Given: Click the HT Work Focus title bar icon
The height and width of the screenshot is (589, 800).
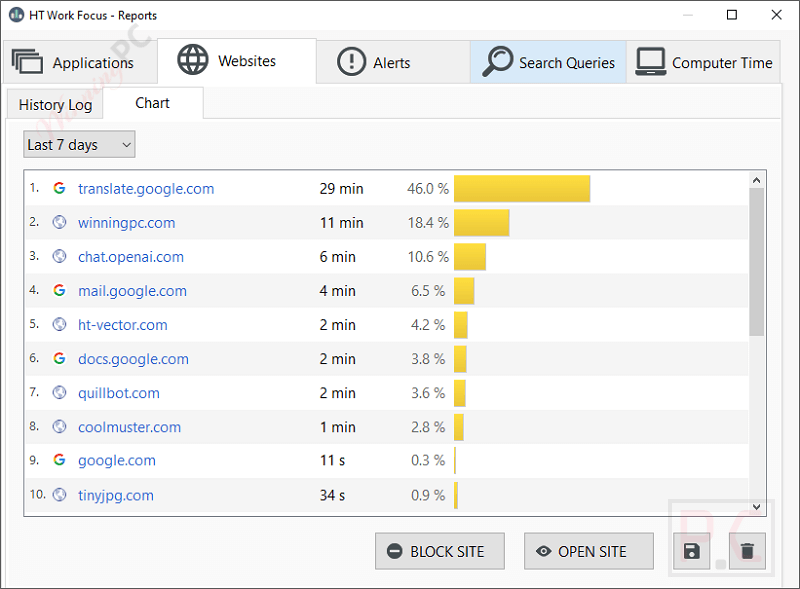Looking at the screenshot, I should point(16,15).
